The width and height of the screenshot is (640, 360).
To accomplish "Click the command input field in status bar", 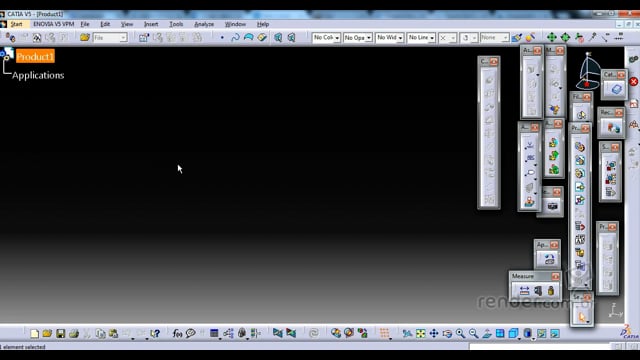I will [539, 347].
